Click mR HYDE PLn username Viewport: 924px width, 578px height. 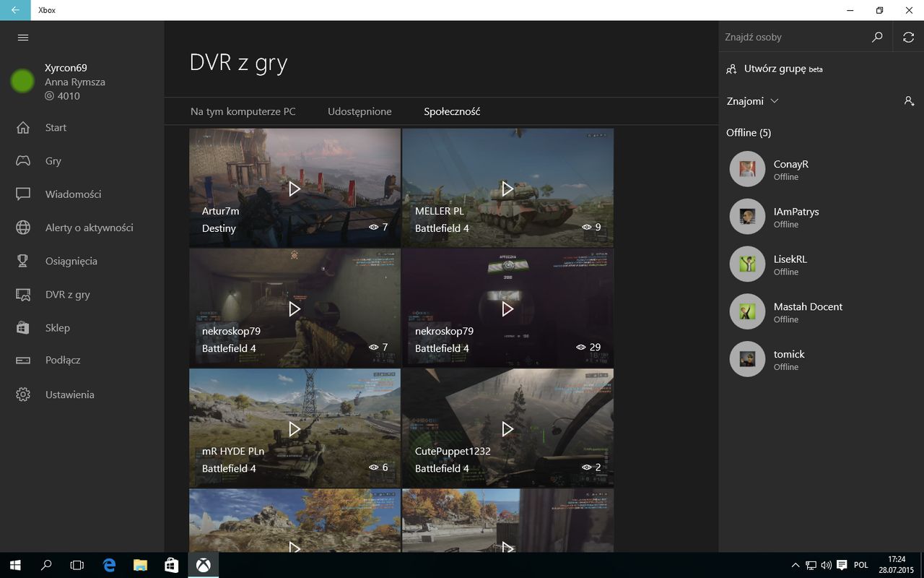click(x=233, y=451)
